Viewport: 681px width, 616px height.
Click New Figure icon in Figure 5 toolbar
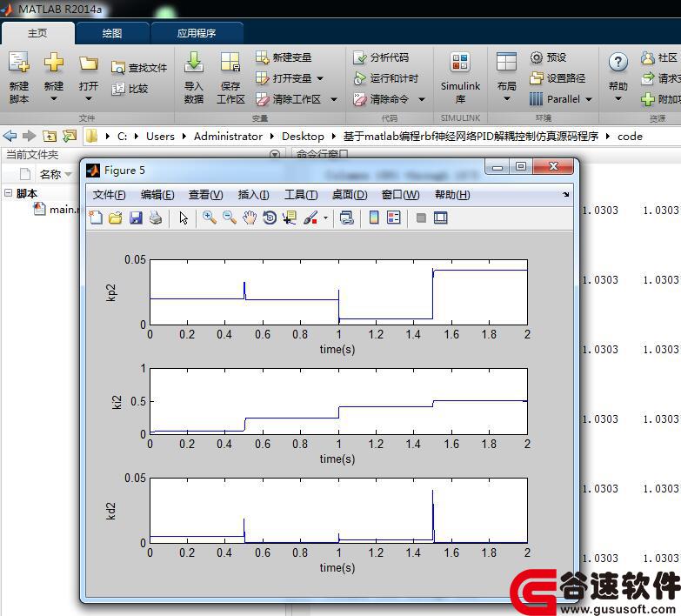point(96,218)
